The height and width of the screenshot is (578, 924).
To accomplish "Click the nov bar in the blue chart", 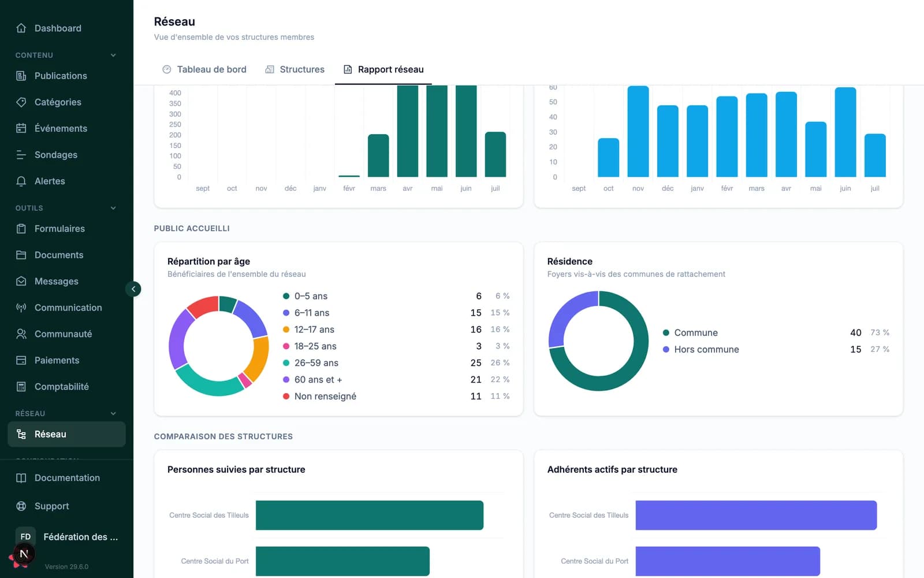I will (638, 131).
